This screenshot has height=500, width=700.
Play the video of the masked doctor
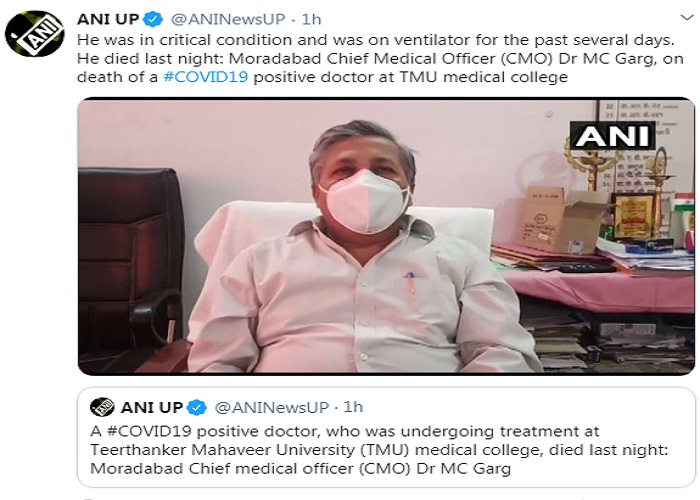coord(385,238)
